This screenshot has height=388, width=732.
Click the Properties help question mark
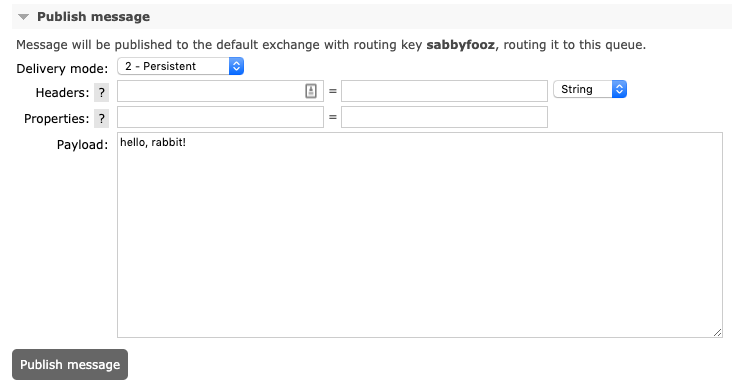click(x=101, y=119)
